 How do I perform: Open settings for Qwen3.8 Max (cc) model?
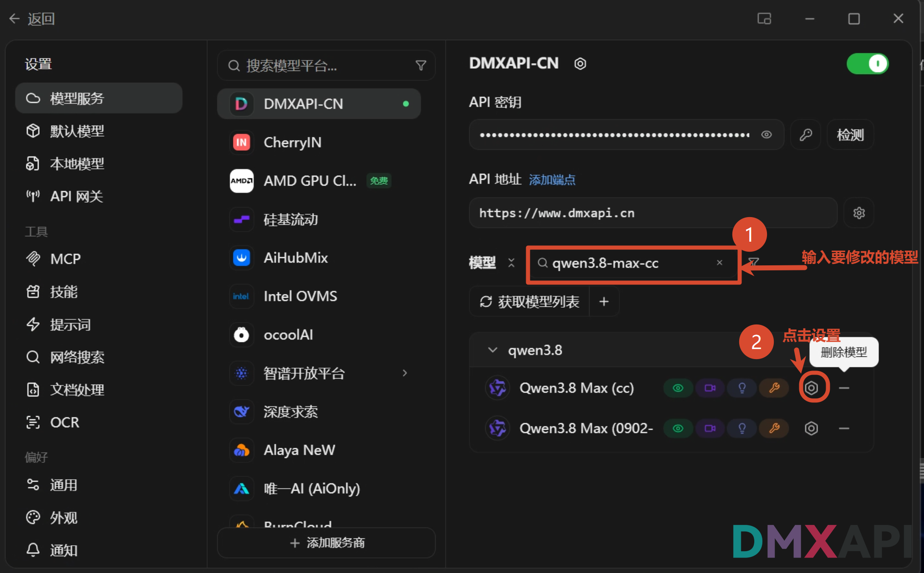point(811,388)
